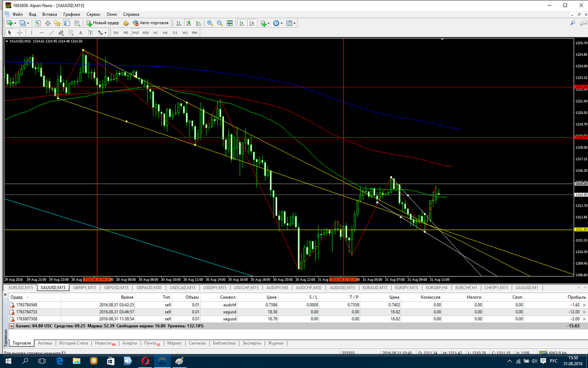Click the Strategy Tester magnifier icon

[x=76, y=23]
